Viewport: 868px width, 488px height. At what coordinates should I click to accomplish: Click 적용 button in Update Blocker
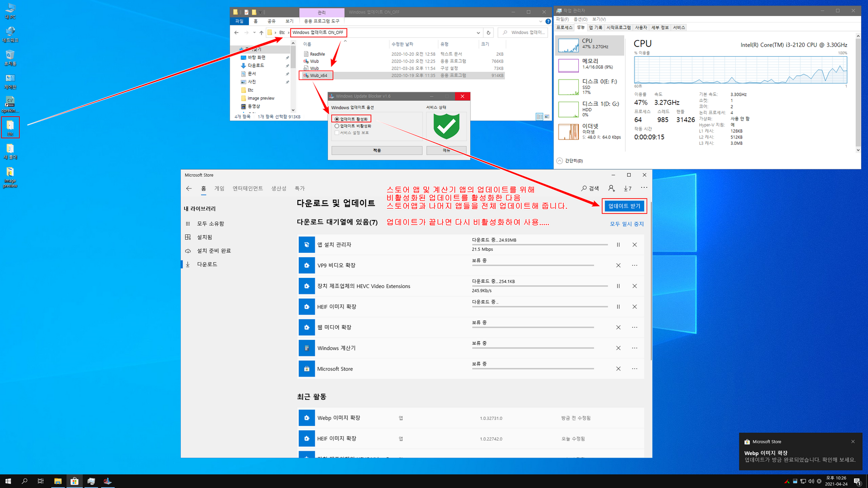point(377,151)
